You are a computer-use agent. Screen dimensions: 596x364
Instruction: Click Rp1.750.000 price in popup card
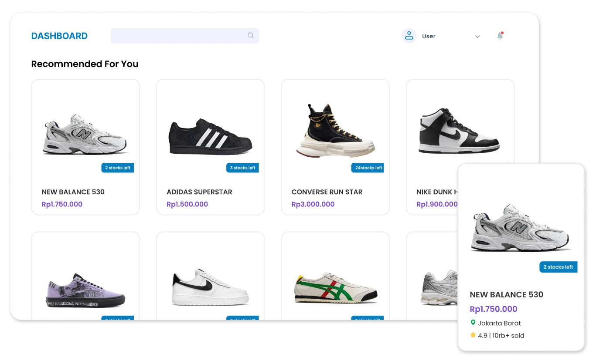pyautogui.click(x=494, y=309)
